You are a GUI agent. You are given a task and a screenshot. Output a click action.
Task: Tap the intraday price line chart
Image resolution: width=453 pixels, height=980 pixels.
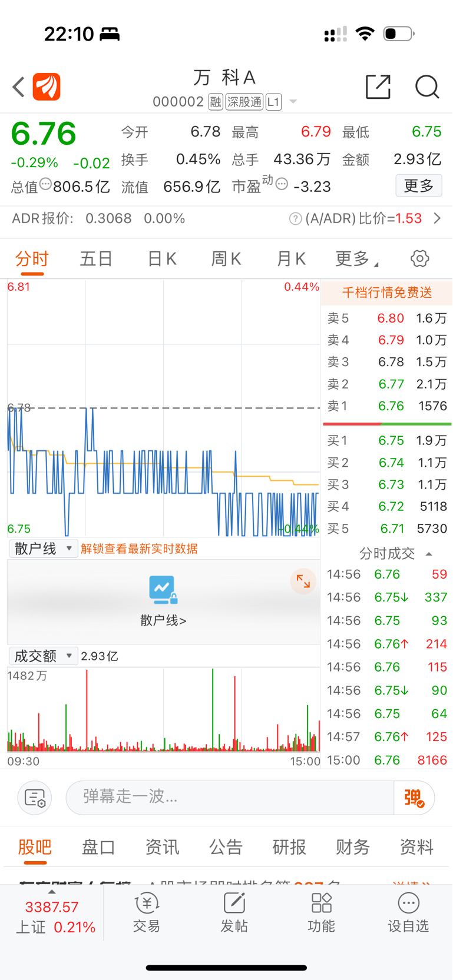coord(163,408)
